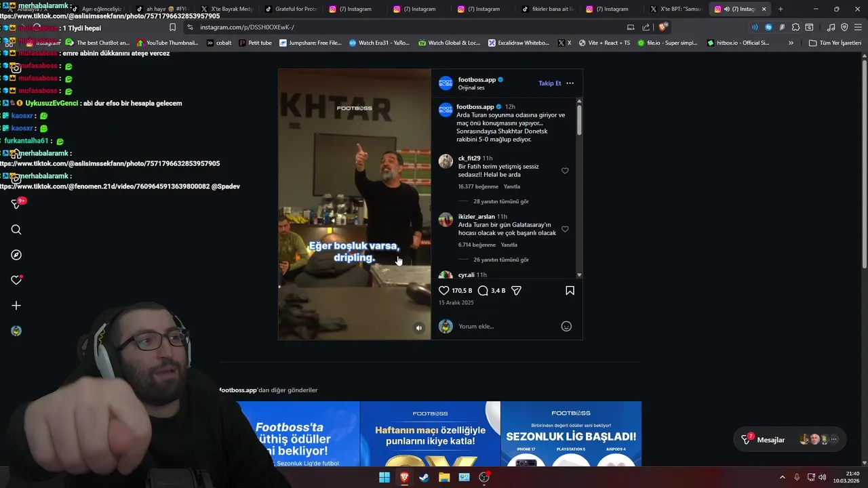Open File Explorer from taskbar
868x488 pixels.
444,477
